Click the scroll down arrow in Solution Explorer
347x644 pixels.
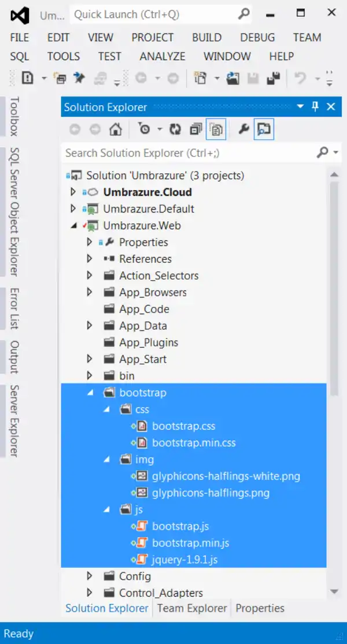tap(334, 592)
